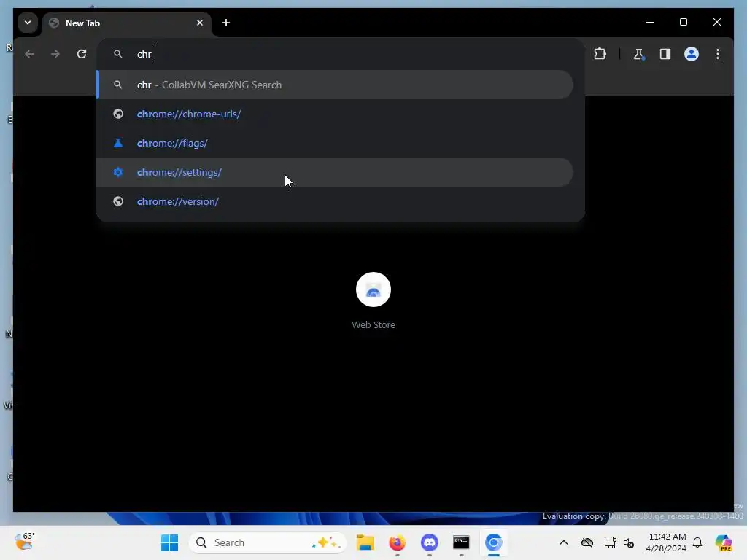Open the clock showing 11:42 AM
Viewport: 747px width, 560px height.
(667, 542)
